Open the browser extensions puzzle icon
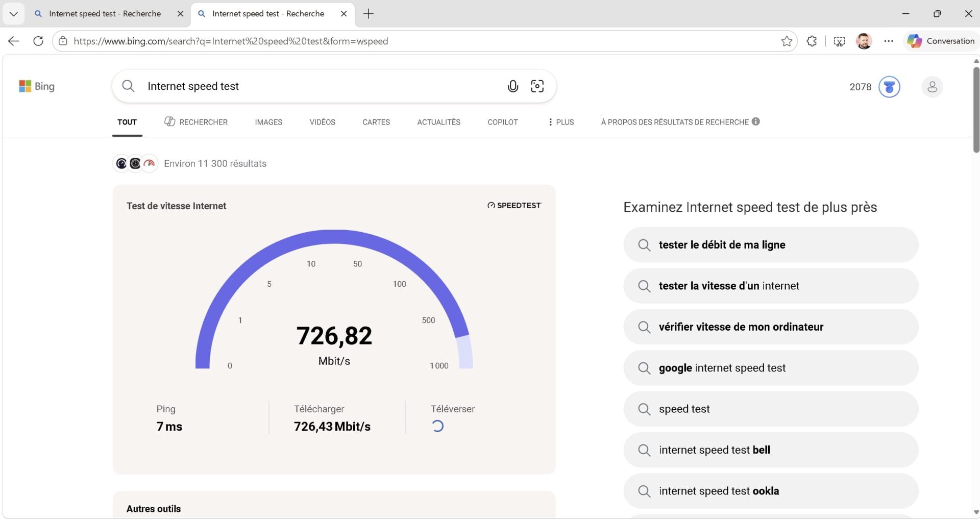 [812, 41]
